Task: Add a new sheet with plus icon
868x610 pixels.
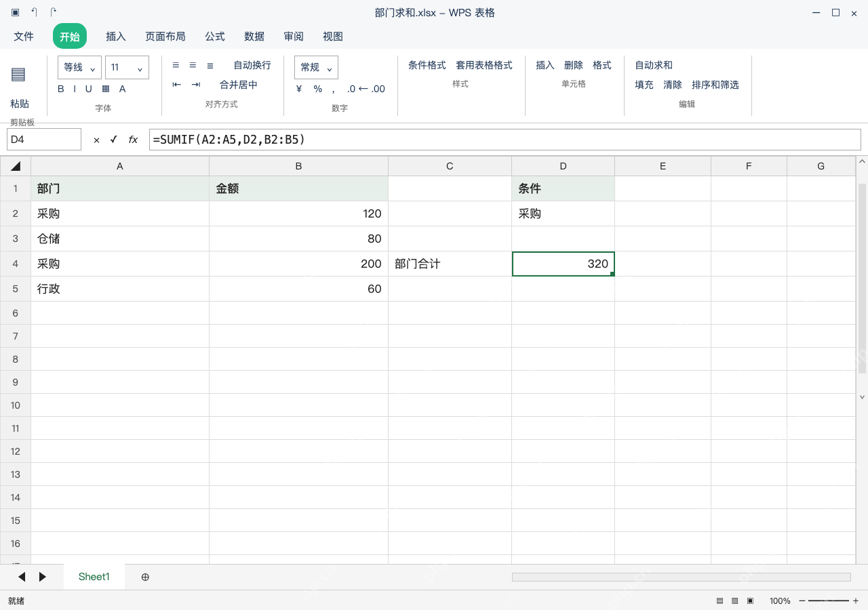Action: (x=145, y=577)
